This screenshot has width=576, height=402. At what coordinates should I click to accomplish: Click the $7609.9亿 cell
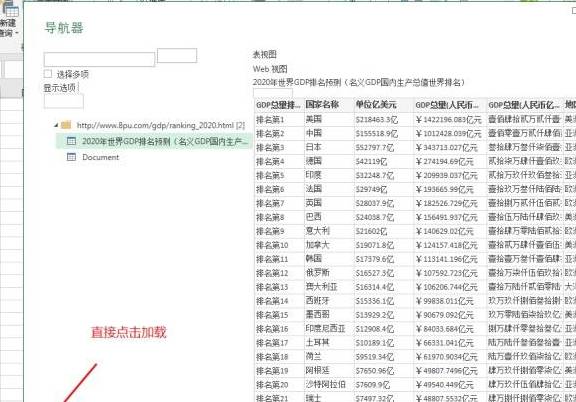click(384, 385)
